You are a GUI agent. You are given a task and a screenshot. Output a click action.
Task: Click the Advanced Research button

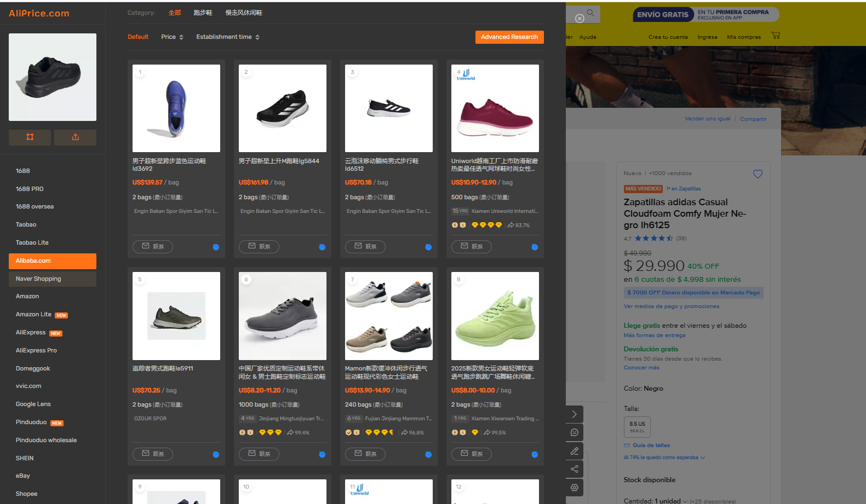coord(509,37)
